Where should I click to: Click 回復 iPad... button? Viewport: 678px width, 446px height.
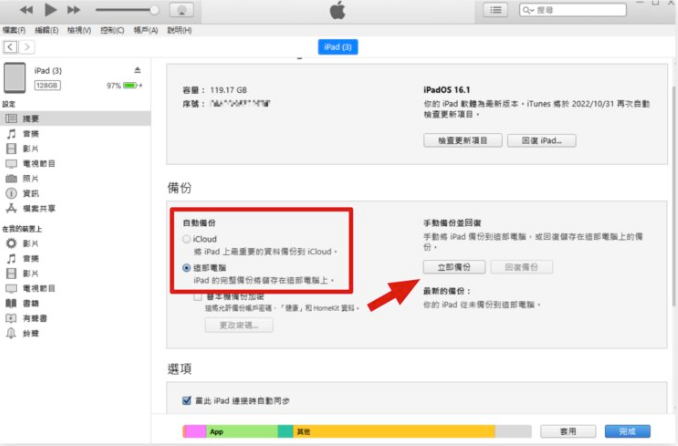(x=541, y=141)
